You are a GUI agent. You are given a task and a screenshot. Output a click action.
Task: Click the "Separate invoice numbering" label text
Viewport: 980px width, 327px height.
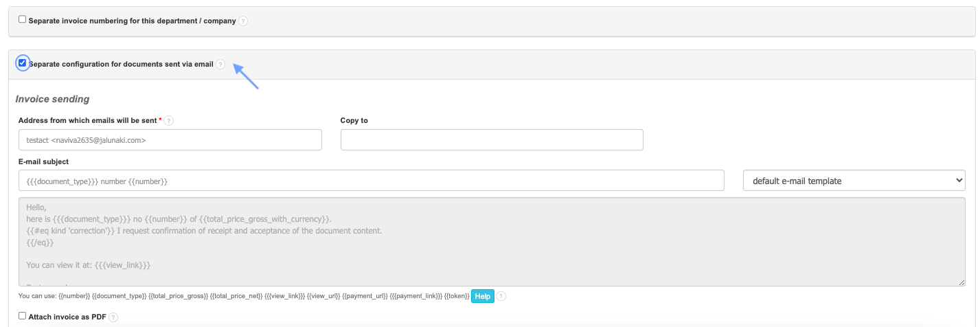(132, 21)
